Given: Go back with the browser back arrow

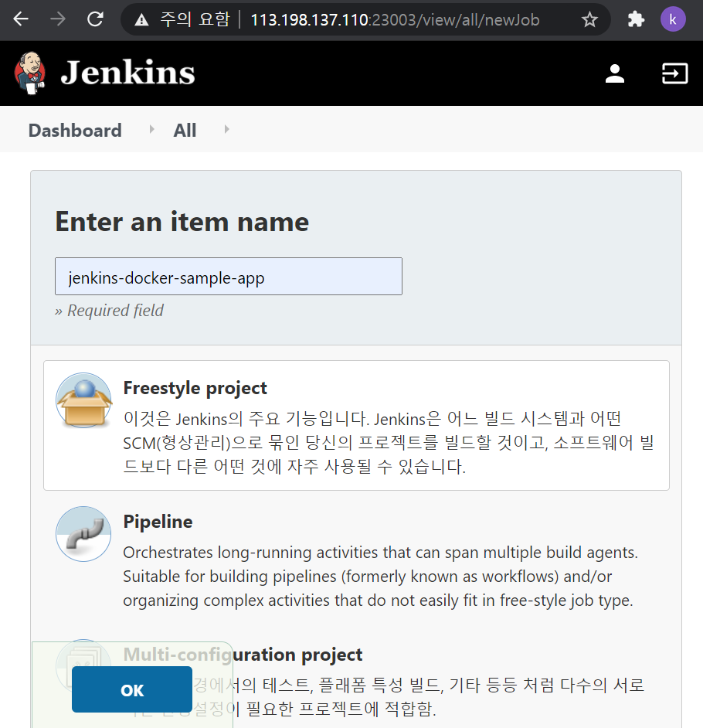Looking at the screenshot, I should point(21,19).
